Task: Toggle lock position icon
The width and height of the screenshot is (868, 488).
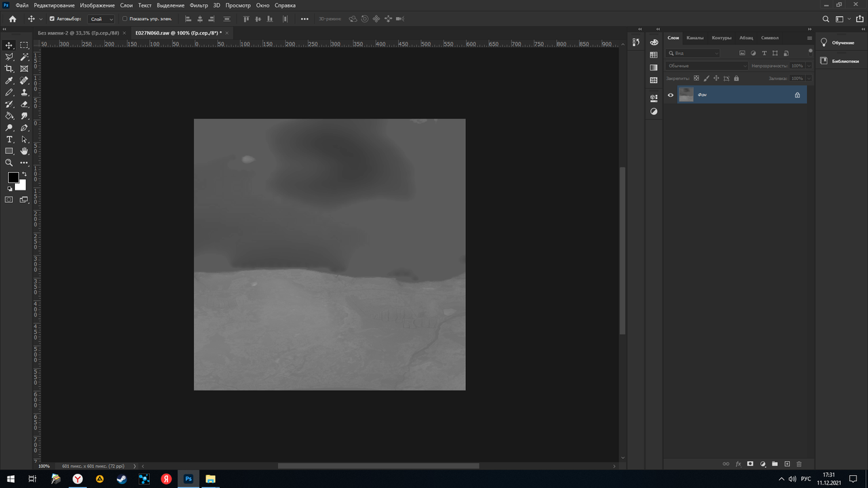Action: click(716, 79)
